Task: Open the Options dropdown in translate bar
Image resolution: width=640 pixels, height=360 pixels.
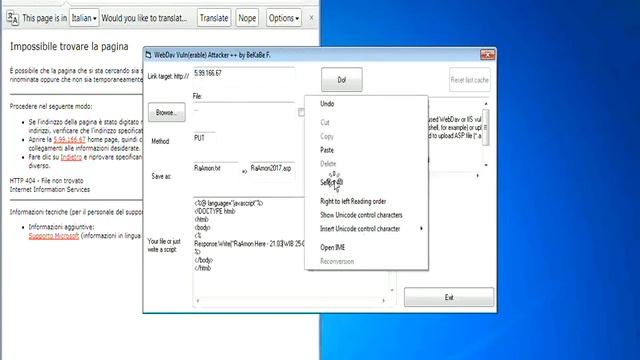Action: coord(284,18)
